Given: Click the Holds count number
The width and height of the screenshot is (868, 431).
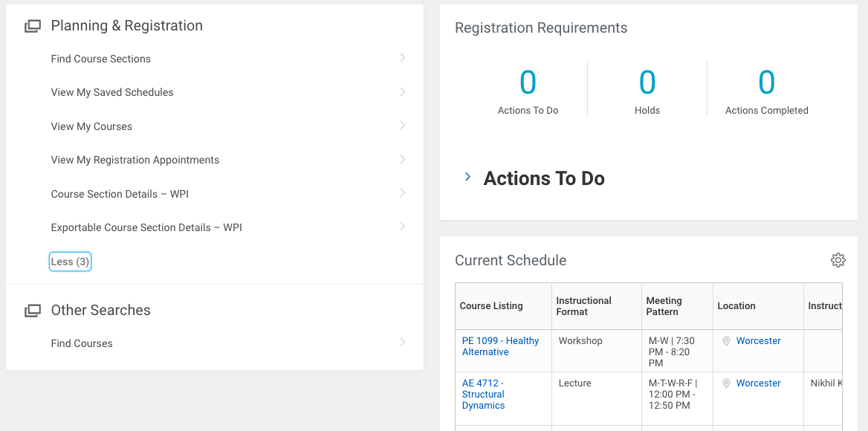Looking at the screenshot, I should click(x=647, y=82).
